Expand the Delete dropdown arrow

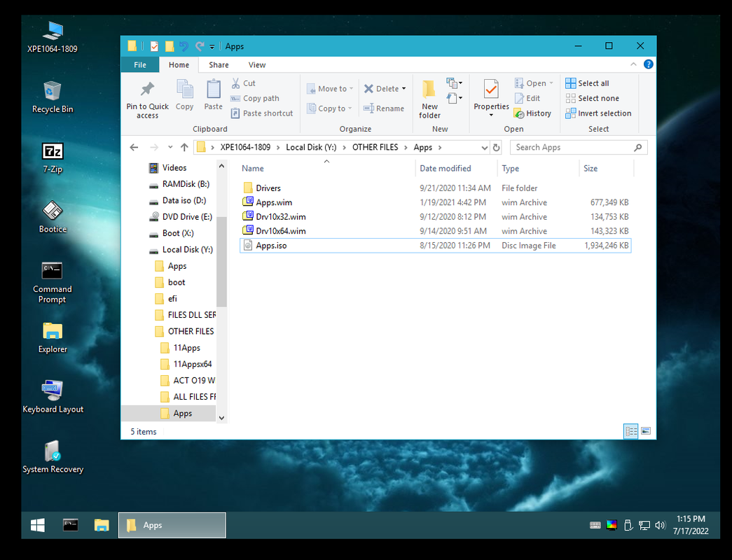403,89
